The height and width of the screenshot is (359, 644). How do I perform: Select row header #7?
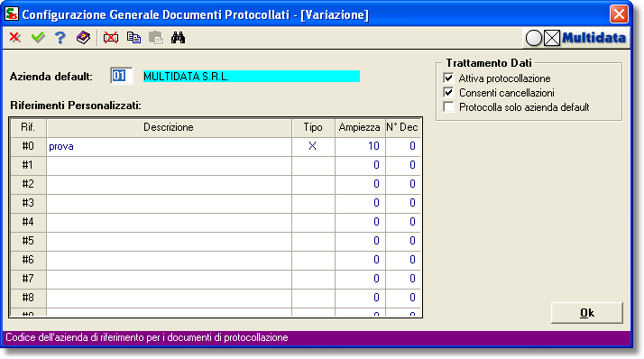[28, 279]
